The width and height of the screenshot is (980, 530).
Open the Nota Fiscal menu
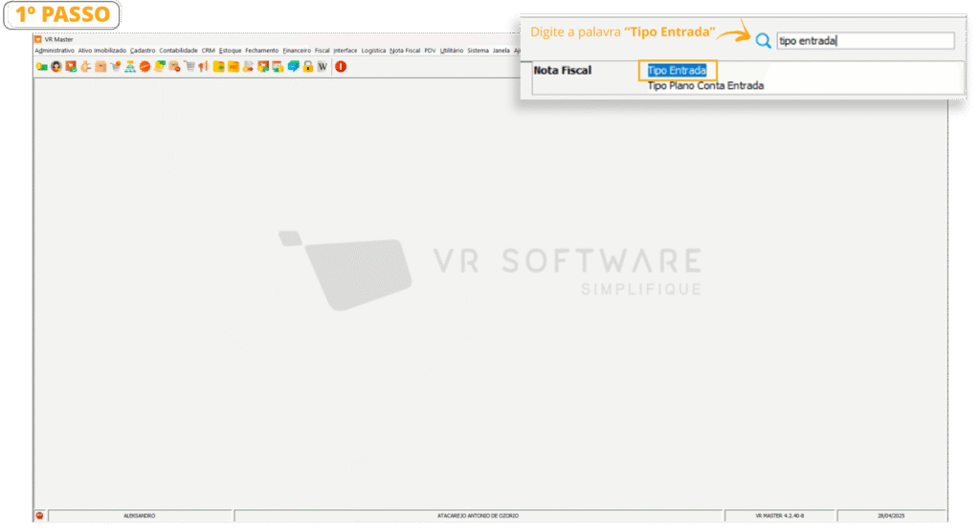click(x=405, y=51)
